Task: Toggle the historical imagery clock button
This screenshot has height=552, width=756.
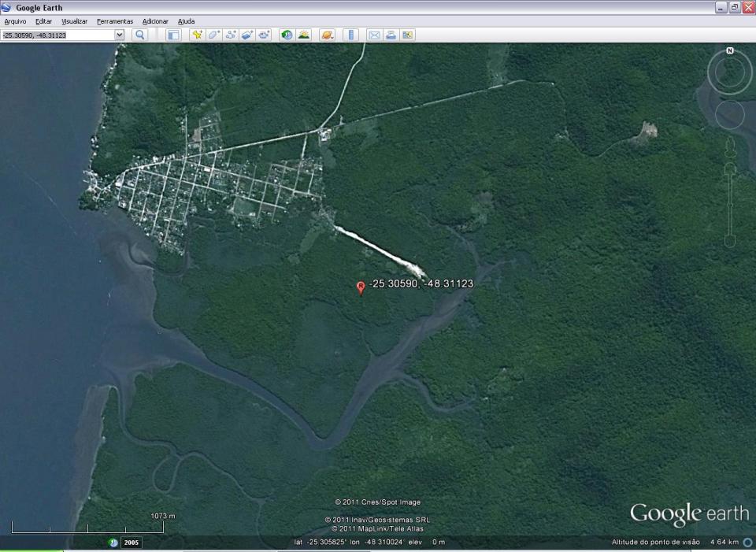Action: pos(287,35)
